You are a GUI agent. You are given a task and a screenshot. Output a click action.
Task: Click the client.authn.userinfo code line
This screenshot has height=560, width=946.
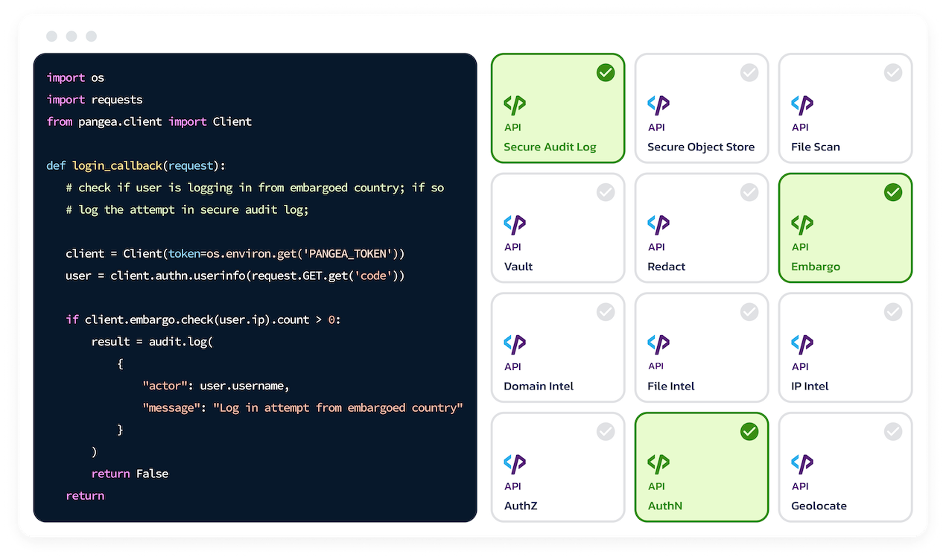[235, 276]
